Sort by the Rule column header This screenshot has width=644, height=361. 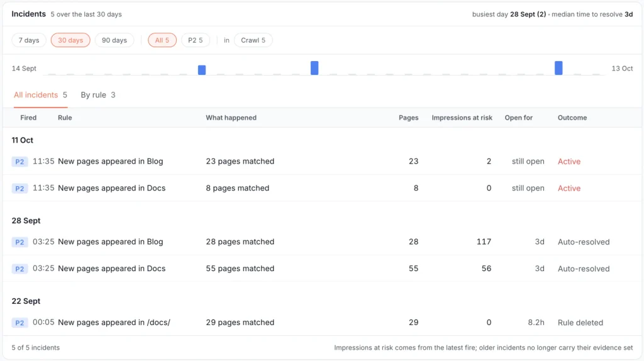pyautogui.click(x=65, y=118)
